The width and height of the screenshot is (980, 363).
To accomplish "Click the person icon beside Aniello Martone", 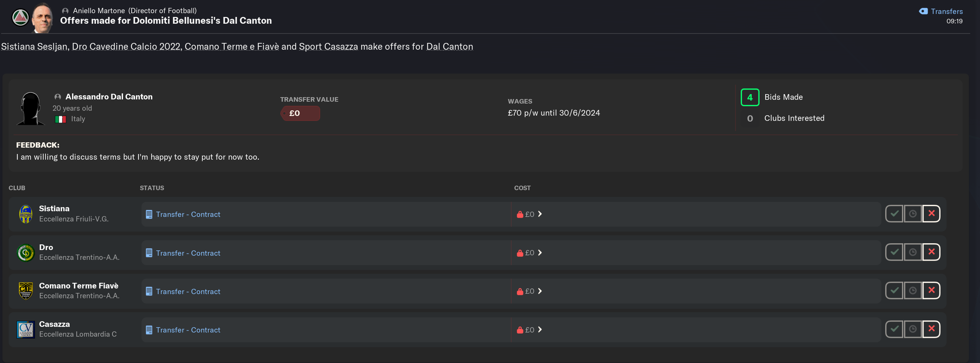I will [65, 11].
